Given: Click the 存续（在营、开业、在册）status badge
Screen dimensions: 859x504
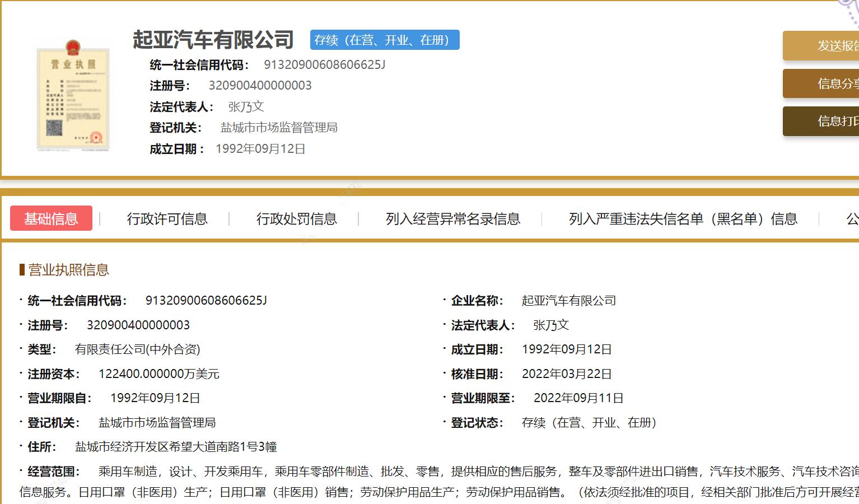Looking at the screenshot, I should (385, 40).
